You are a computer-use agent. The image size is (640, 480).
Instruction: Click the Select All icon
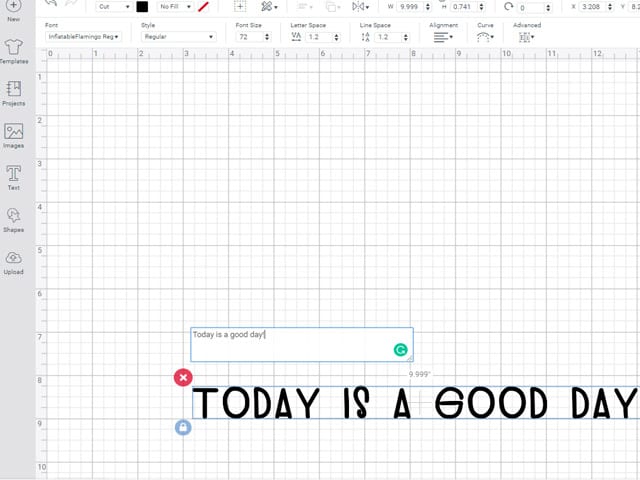(240, 7)
